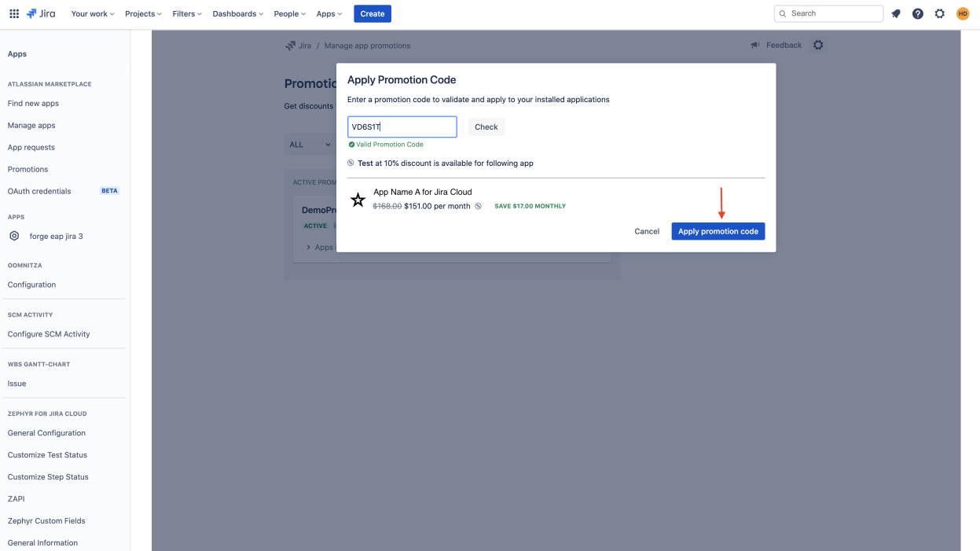This screenshot has height=551, width=980.
Task: Click the promotion code input field
Action: (x=402, y=127)
